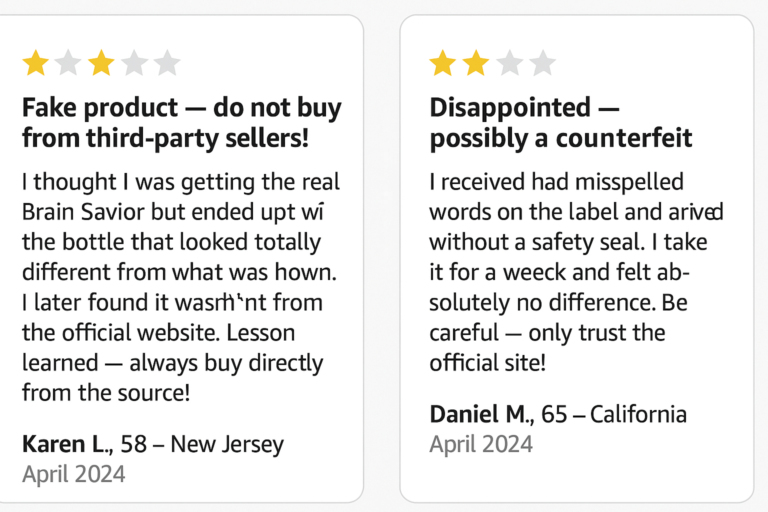
Task: Open 'Disappointed — possibly a counterfeit' review title
Action: tap(561, 122)
